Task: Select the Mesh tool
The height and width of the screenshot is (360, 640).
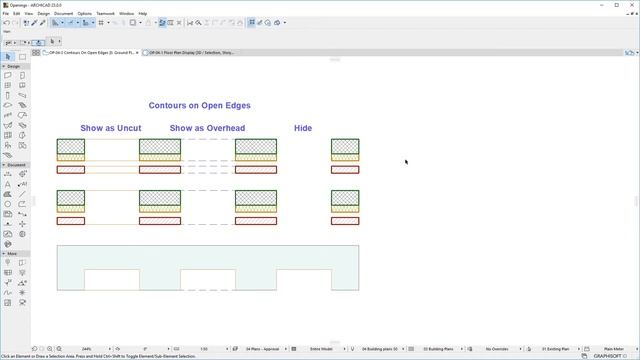Action: pyautogui.click(x=8, y=155)
